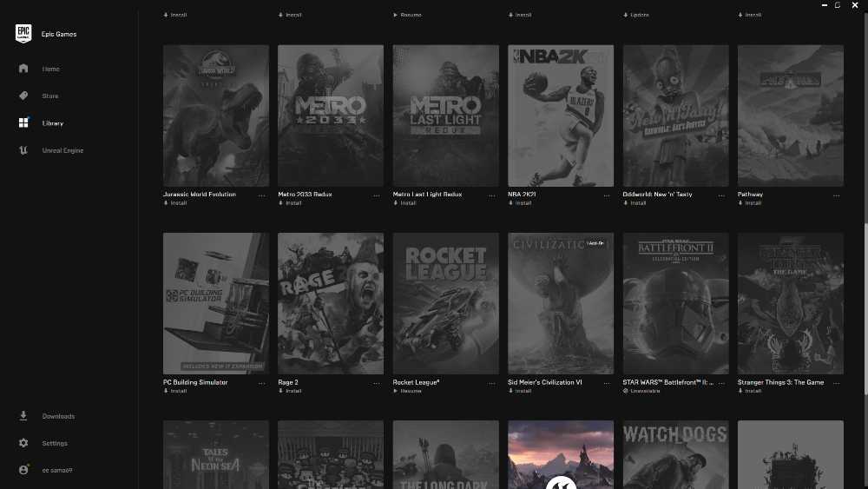Screen dimensions: 868x489
Task: Open more options for Metro 2033 Redux
Action: point(377,195)
